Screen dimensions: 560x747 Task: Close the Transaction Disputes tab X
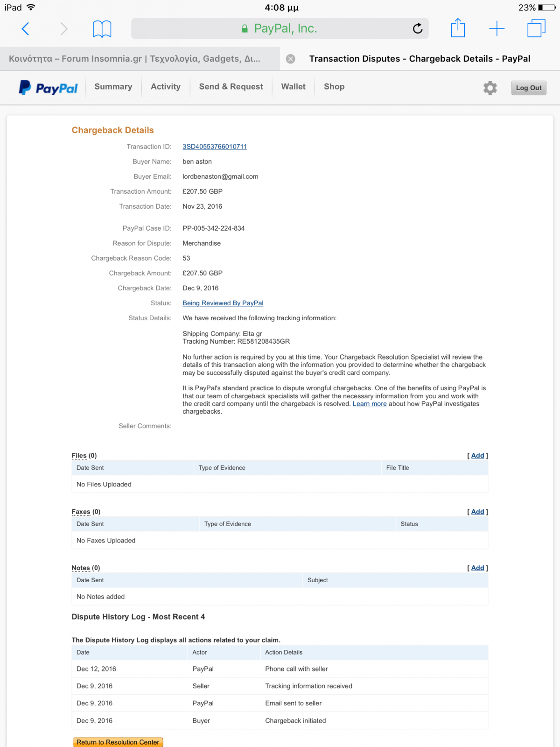(290, 59)
